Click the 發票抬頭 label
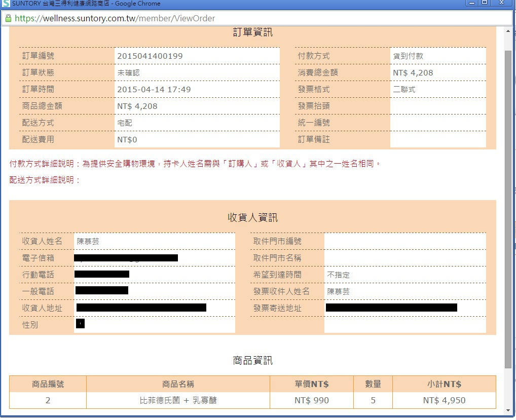Image resolution: width=516 pixels, height=420 pixels. click(x=314, y=106)
